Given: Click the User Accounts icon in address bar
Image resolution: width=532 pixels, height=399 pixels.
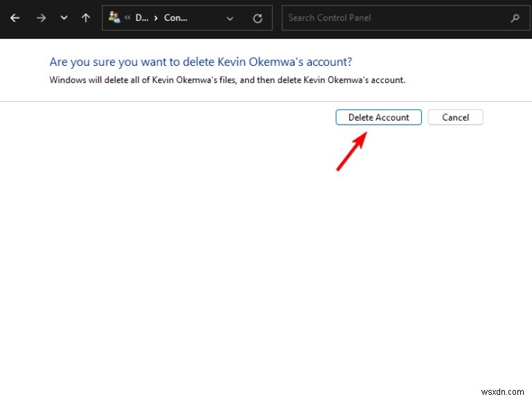Looking at the screenshot, I should pyautogui.click(x=114, y=18).
